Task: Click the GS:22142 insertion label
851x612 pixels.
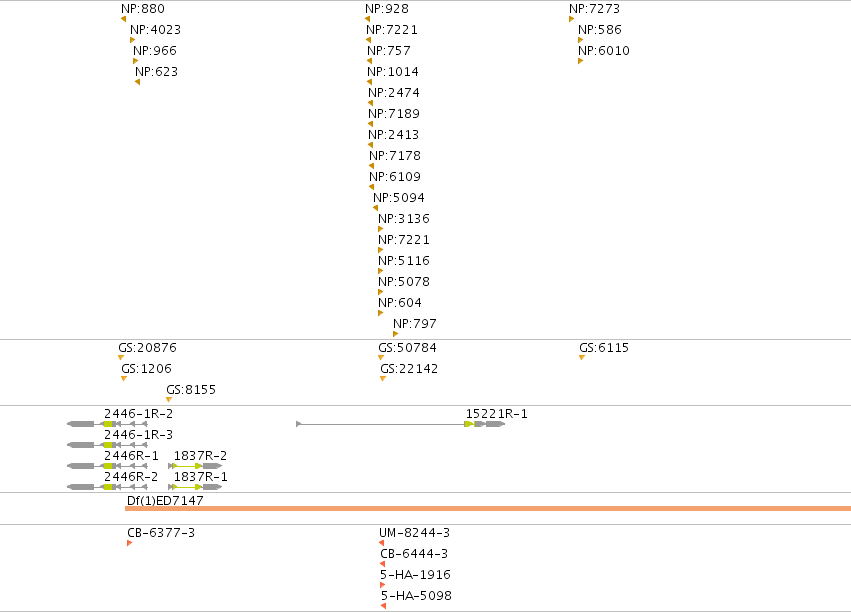Action: pos(409,368)
